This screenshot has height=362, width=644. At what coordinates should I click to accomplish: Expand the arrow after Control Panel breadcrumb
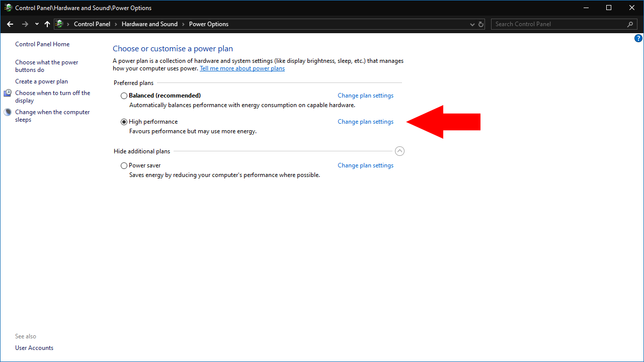coord(116,24)
